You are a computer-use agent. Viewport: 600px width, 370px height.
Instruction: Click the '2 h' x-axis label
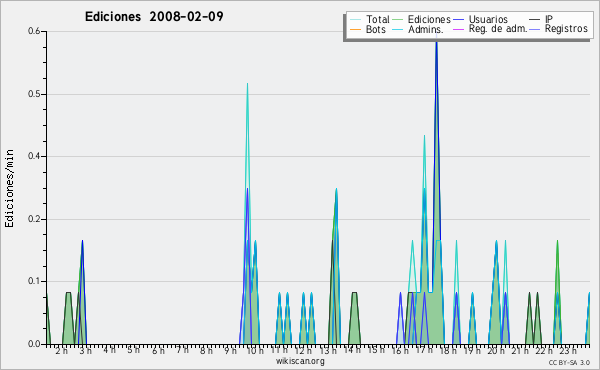pos(62,350)
